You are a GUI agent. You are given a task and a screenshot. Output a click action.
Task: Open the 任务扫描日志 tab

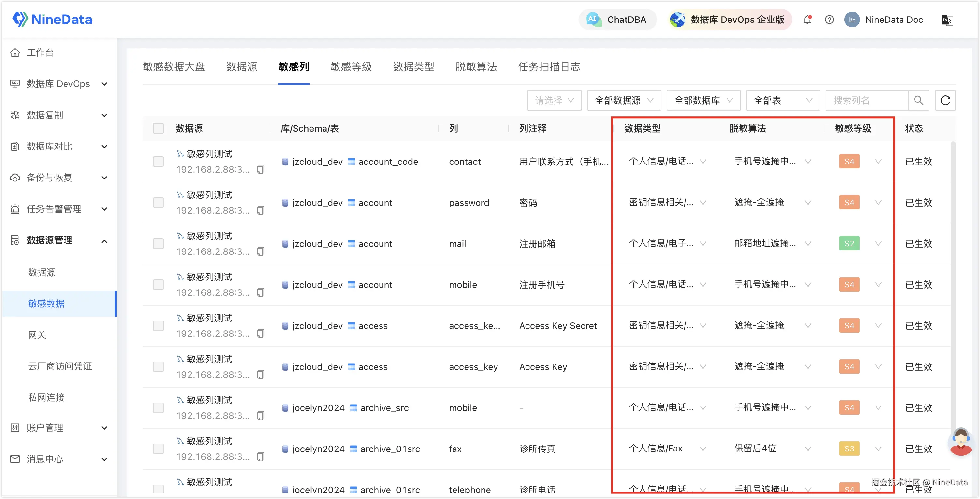coord(549,67)
